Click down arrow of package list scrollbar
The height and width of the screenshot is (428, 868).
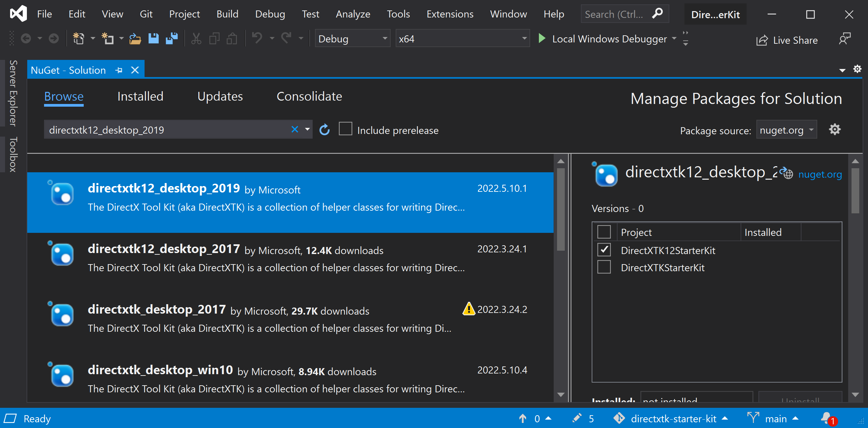tap(561, 394)
